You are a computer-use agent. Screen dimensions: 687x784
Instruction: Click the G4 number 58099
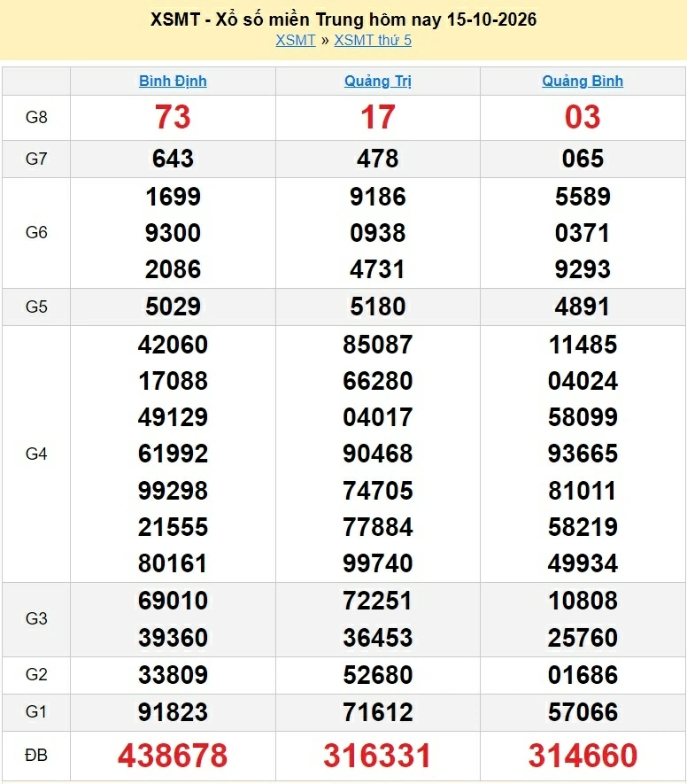pyautogui.click(x=583, y=417)
